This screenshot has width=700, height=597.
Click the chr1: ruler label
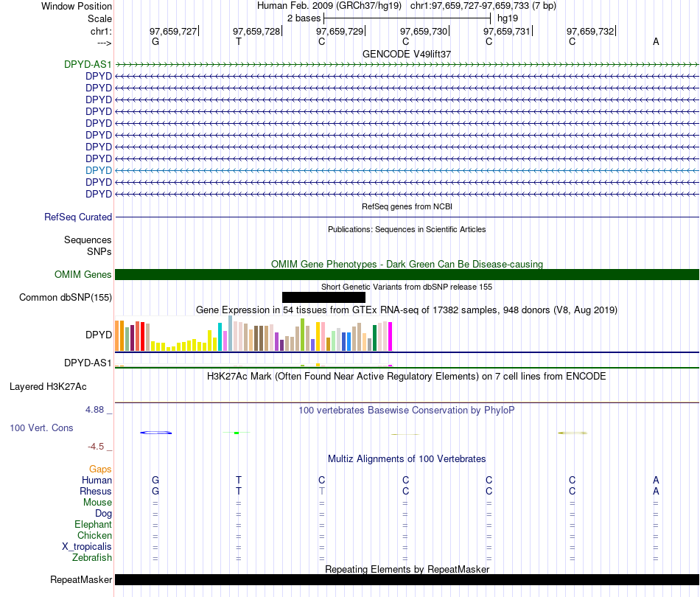[x=101, y=31]
